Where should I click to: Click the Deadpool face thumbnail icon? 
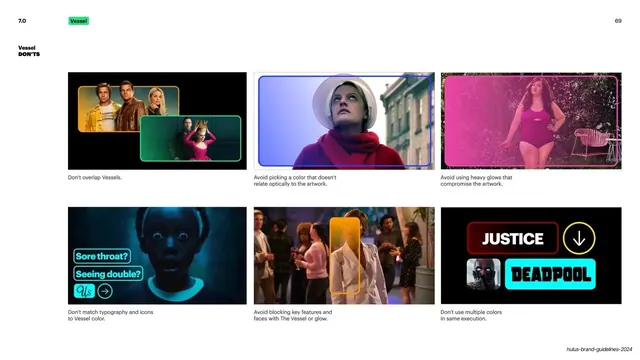click(x=484, y=274)
